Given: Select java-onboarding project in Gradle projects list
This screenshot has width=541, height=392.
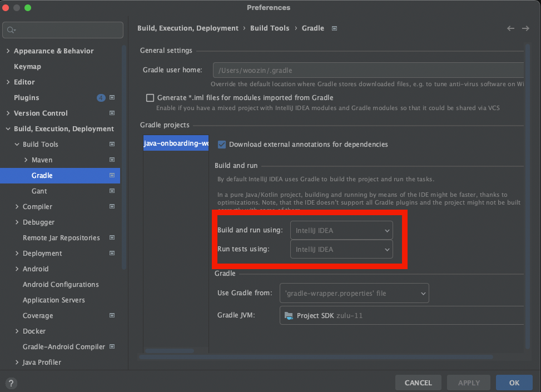Looking at the screenshot, I should (x=176, y=143).
